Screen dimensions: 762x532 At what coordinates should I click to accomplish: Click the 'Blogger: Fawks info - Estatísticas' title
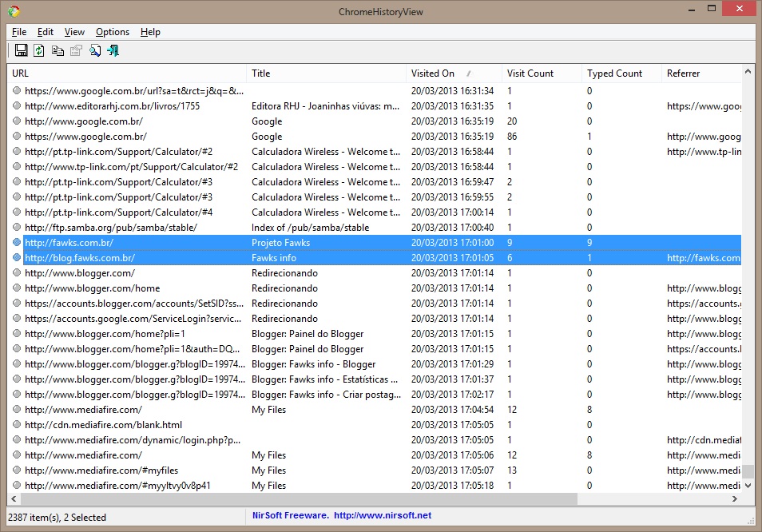tap(324, 379)
